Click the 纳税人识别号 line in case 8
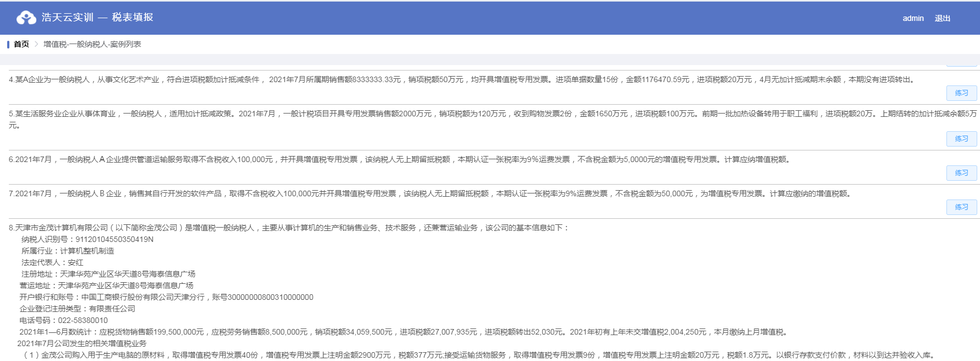 click(x=87, y=239)
